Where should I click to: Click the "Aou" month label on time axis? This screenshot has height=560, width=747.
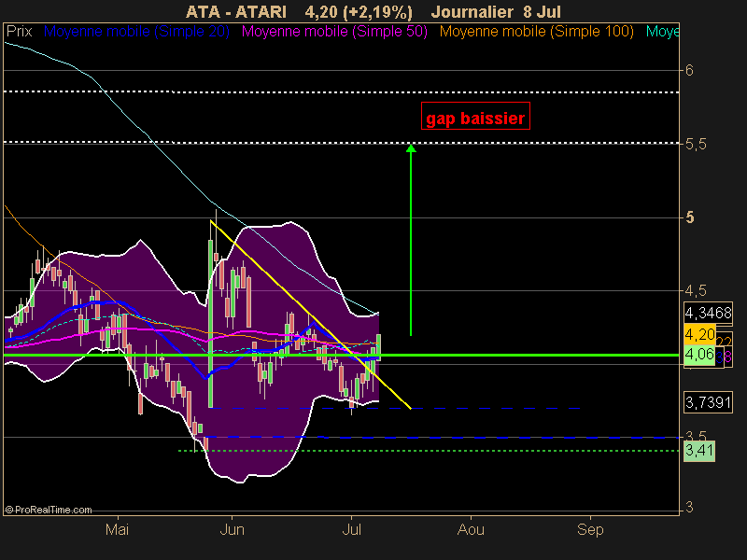click(x=471, y=529)
